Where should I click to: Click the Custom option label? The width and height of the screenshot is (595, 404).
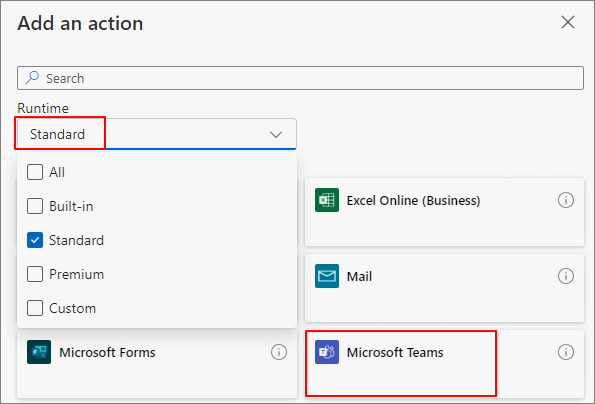click(x=72, y=308)
